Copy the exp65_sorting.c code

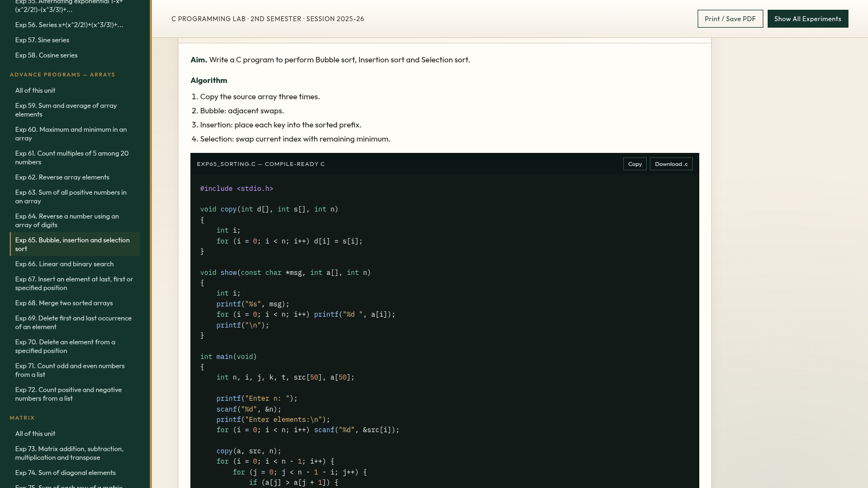(x=635, y=164)
